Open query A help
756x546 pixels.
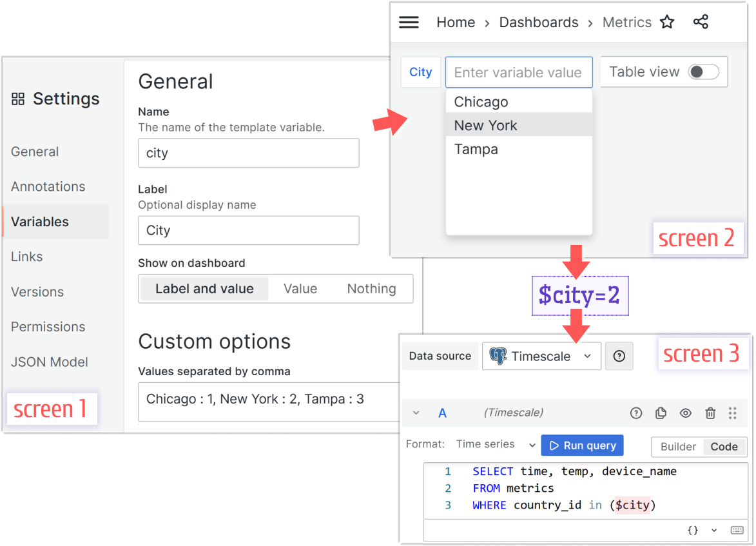(x=636, y=413)
